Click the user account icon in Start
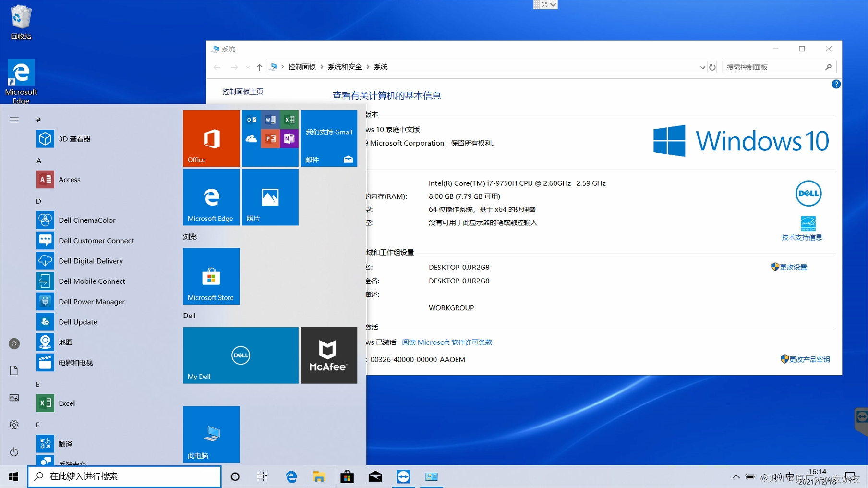868x488 pixels. [14, 343]
